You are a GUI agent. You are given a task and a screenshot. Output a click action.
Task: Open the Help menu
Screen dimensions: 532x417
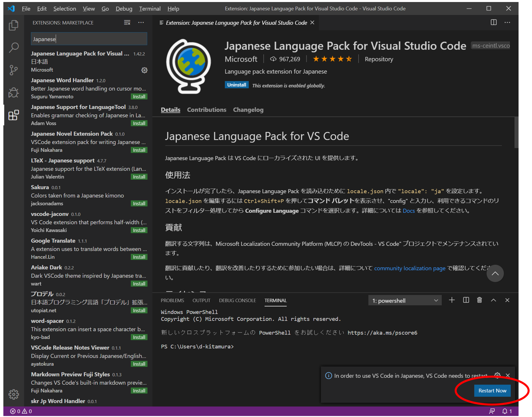pos(173,8)
